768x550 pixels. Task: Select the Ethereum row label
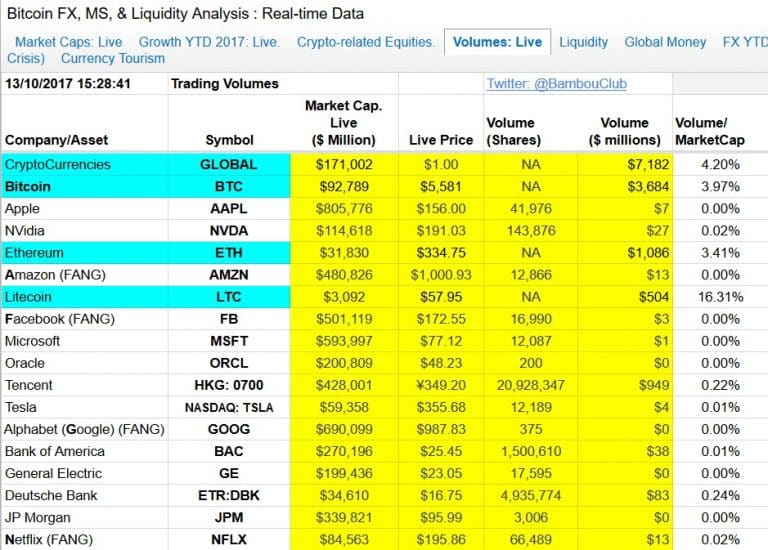[34, 253]
